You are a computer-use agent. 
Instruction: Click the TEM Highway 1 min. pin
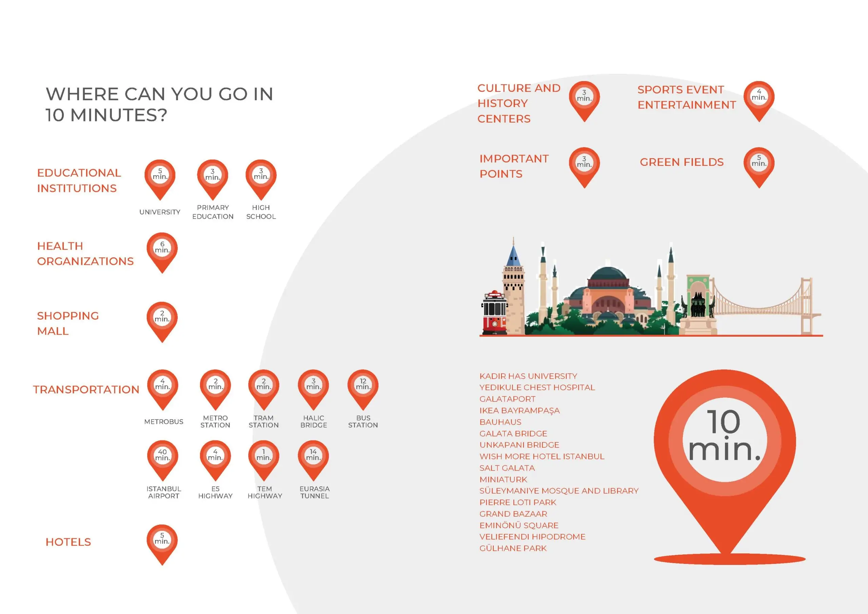pos(264,460)
